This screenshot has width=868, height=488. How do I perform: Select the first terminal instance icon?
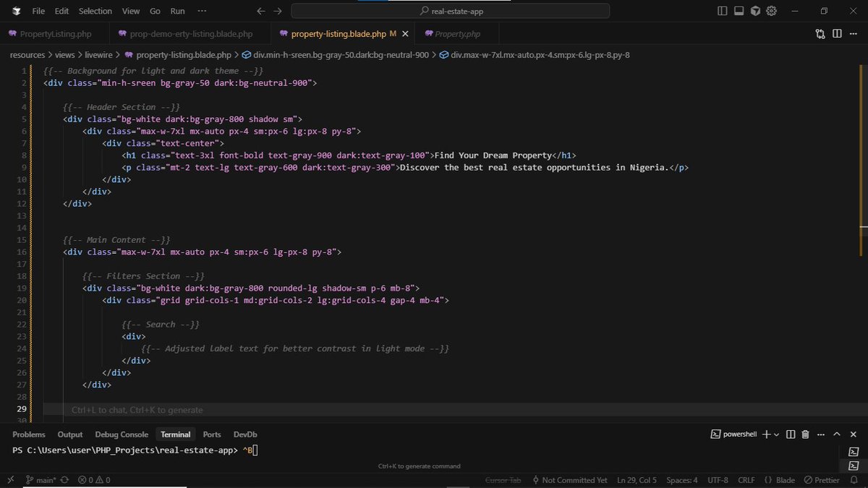pyautogui.click(x=854, y=452)
